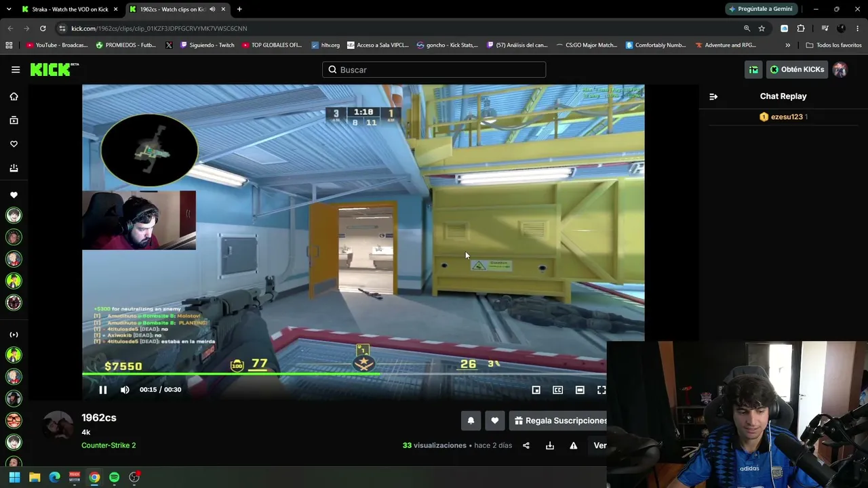868x488 pixels.
Task: Open Microsoft Edge from the taskbar
Action: [x=54, y=477]
